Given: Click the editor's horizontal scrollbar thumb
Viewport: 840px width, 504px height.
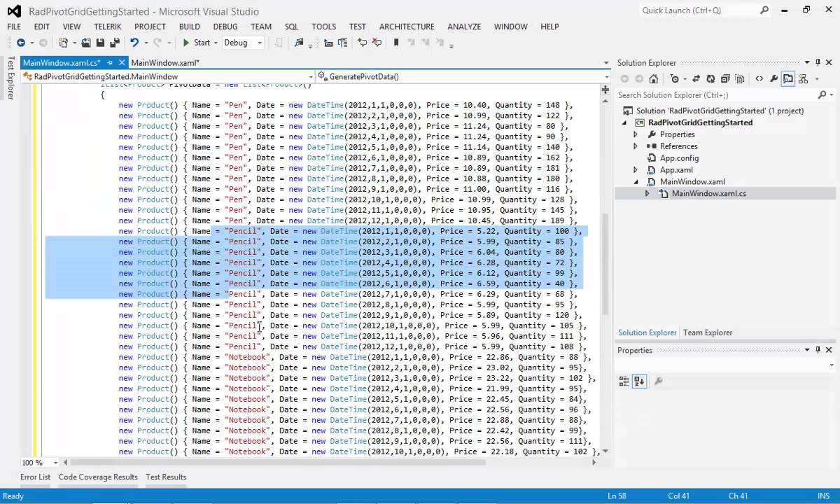Looking at the screenshot, I should click(x=279, y=462).
